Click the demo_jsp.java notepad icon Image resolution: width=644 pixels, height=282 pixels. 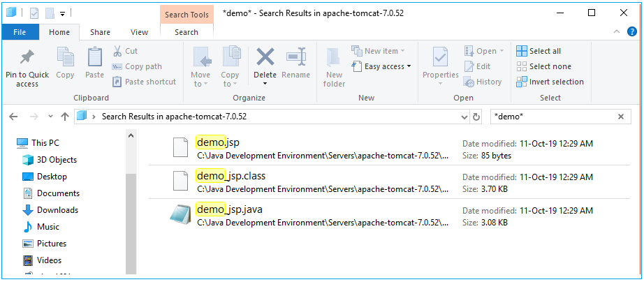pos(181,214)
